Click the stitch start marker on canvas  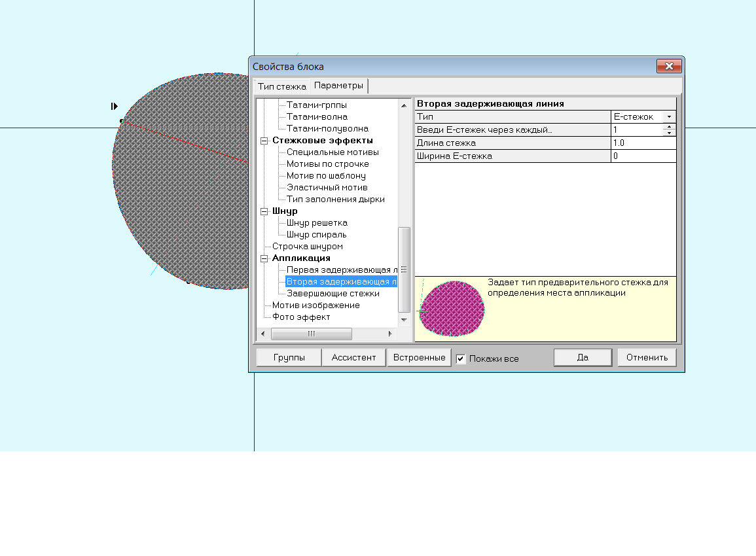click(115, 106)
